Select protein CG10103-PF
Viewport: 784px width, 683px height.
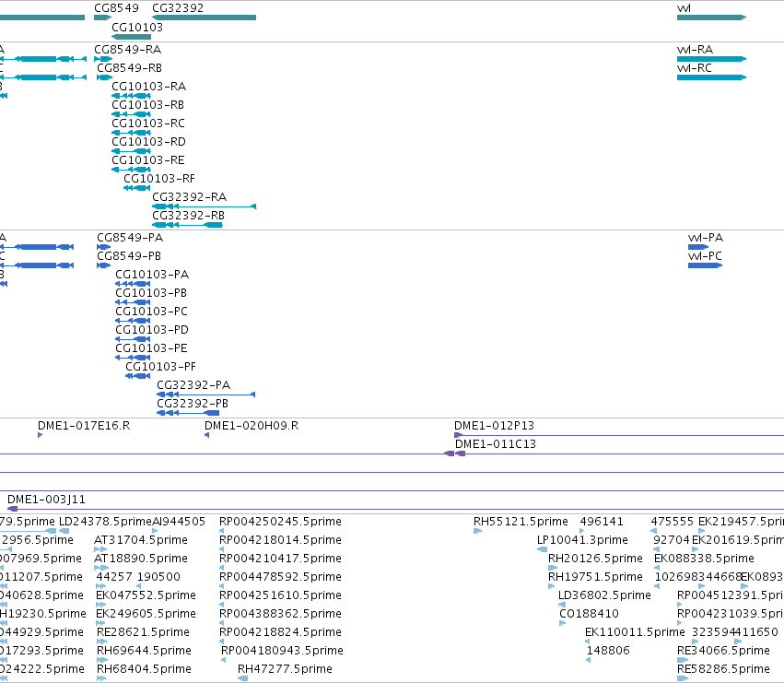coord(160,367)
